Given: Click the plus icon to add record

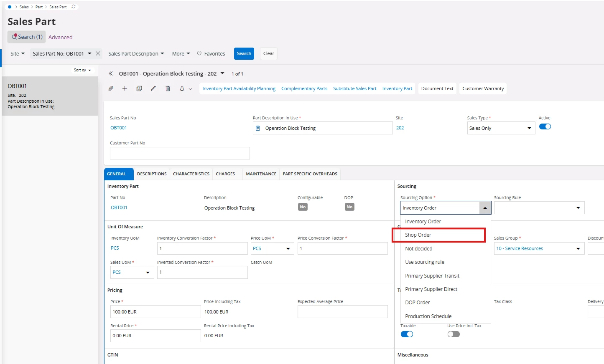Looking at the screenshot, I should point(125,88).
